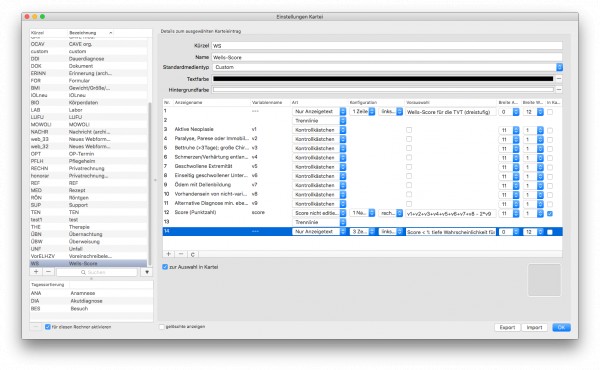The width and height of the screenshot is (600, 370).
Task: Click minus button under Tagessortierung list
Action: pos(36,327)
